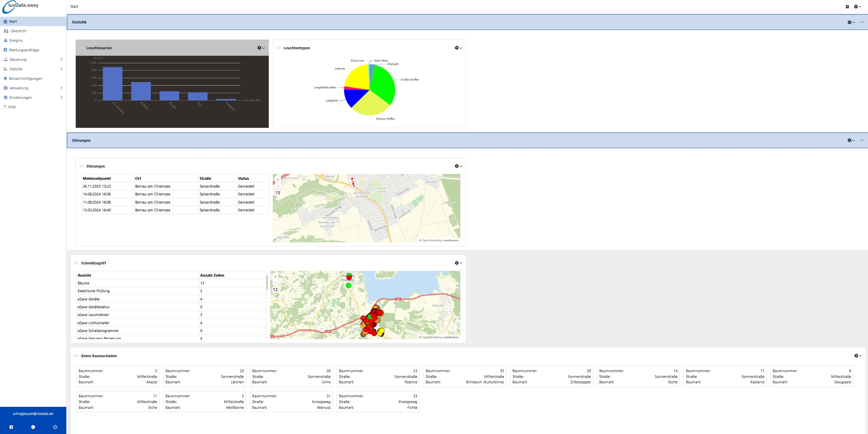
Task: Open Benachrichtigungen in the sidebar
Action: tap(25, 79)
